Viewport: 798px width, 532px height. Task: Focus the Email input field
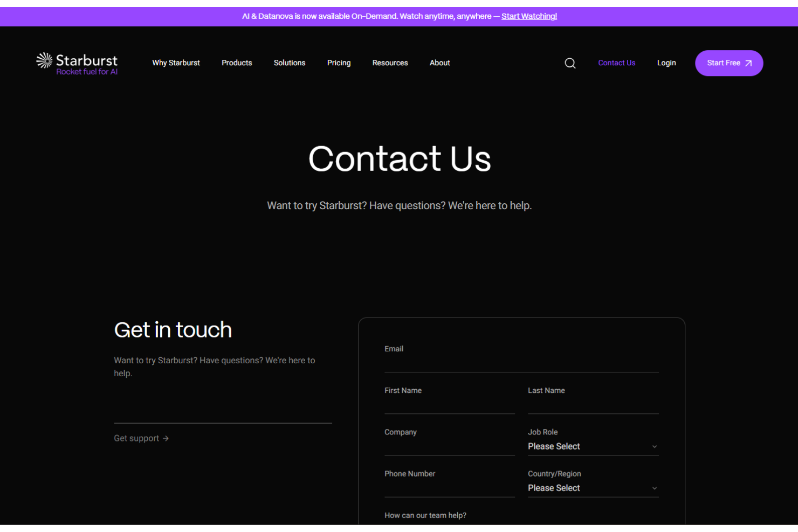[521, 364]
